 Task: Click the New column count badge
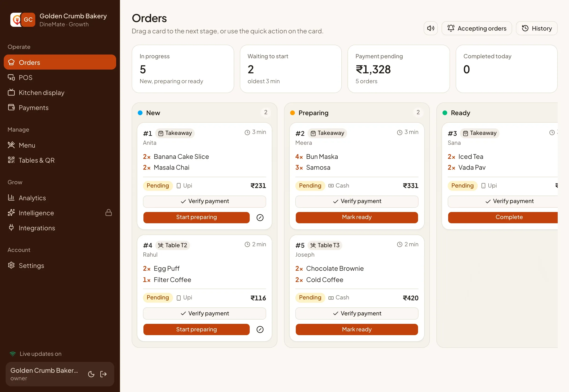click(x=266, y=113)
